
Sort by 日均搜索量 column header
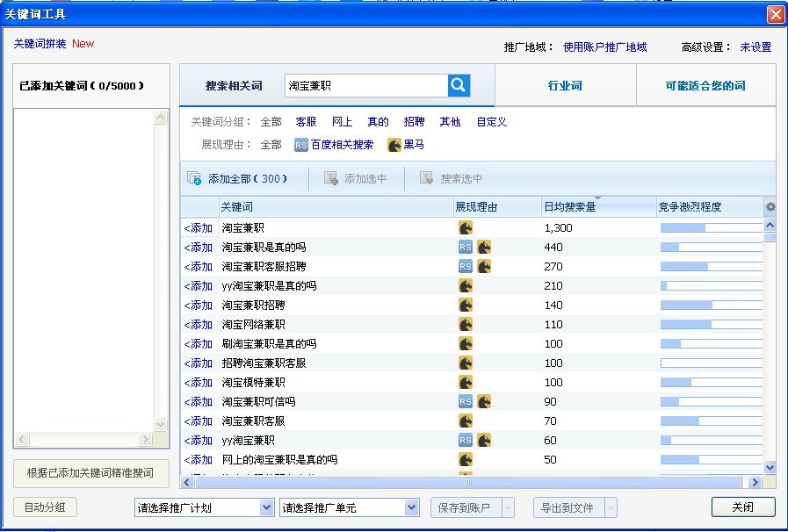[x=570, y=207]
